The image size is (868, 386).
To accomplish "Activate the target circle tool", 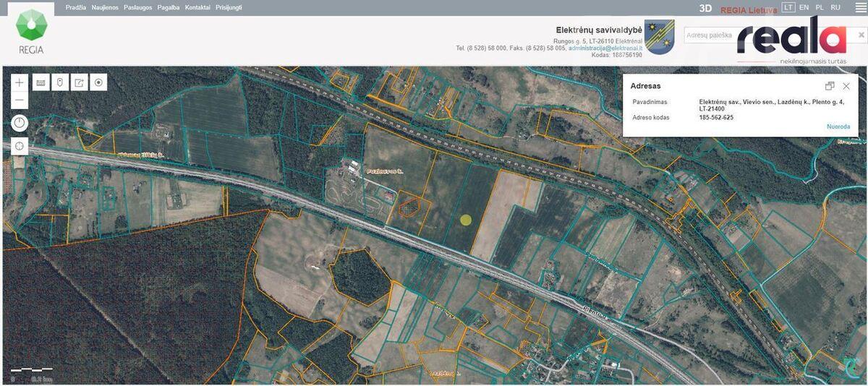I will click(99, 82).
